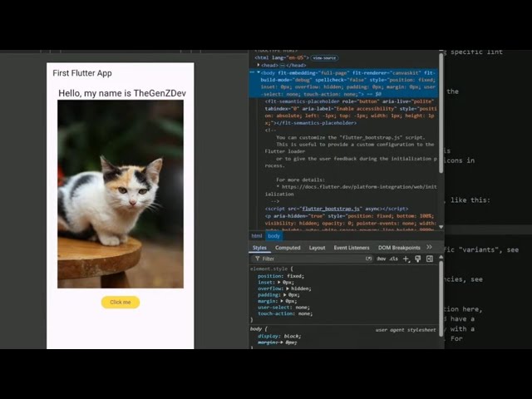Screen dimensions: 532x399
Task: Expand the head element node
Action: (259, 65)
